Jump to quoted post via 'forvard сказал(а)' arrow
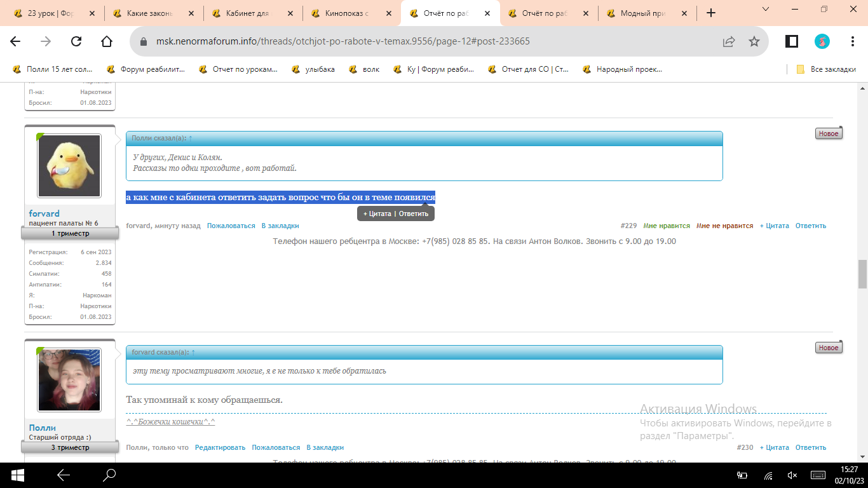Screen dimensions: 868x488 (193, 352)
